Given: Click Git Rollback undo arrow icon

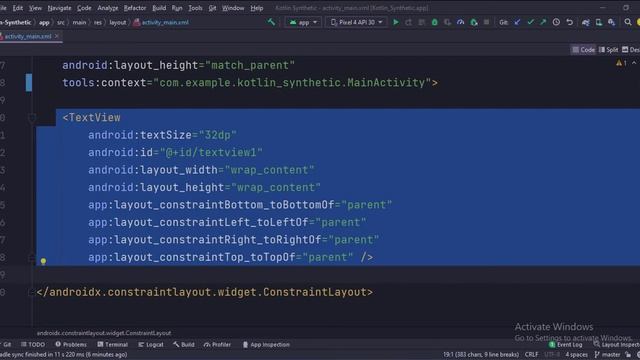Looking at the screenshot, I should [569, 22].
